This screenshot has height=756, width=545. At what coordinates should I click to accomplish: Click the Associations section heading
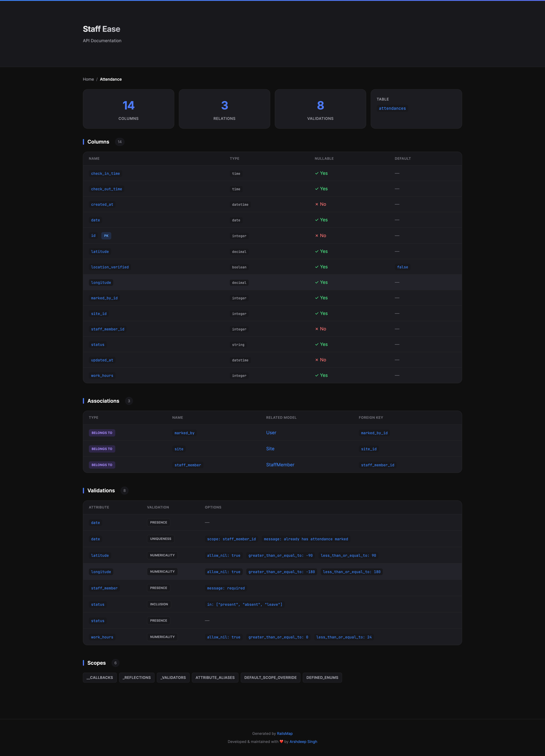tap(103, 401)
